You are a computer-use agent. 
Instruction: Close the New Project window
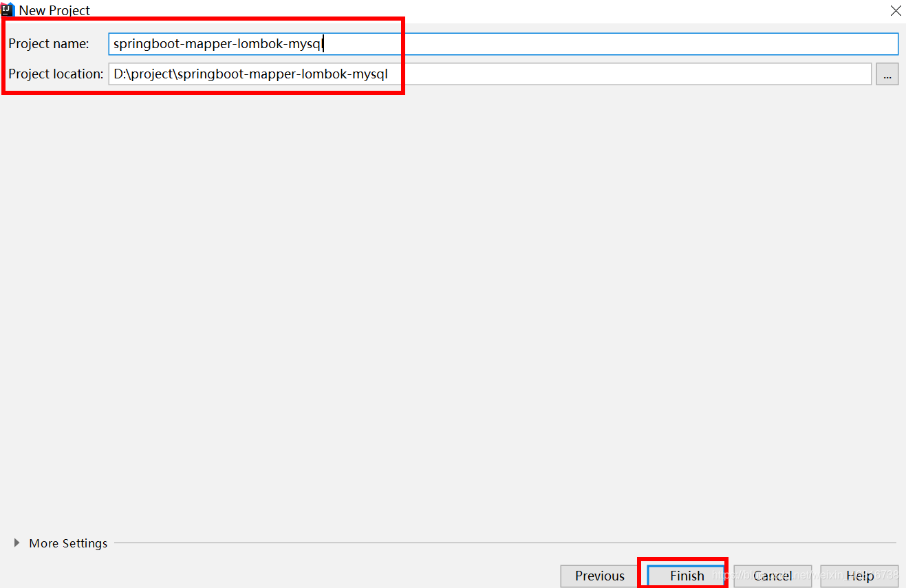pos(896,10)
